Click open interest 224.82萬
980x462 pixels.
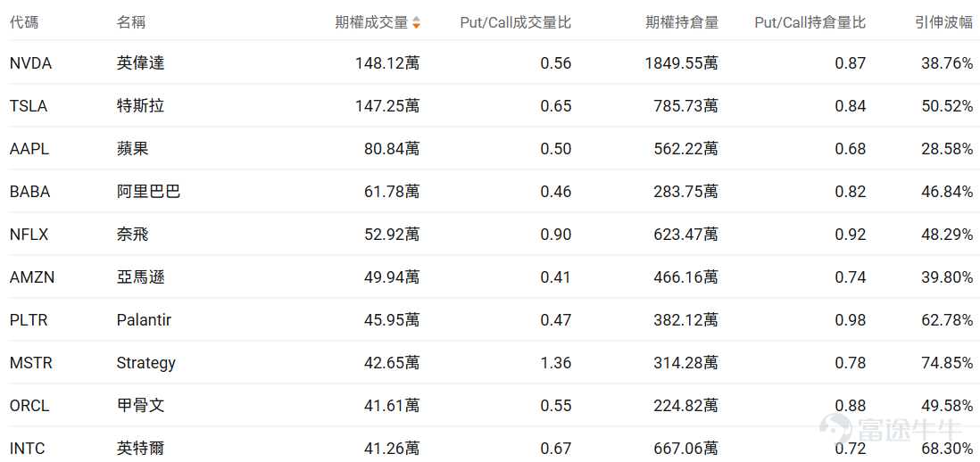pos(685,406)
